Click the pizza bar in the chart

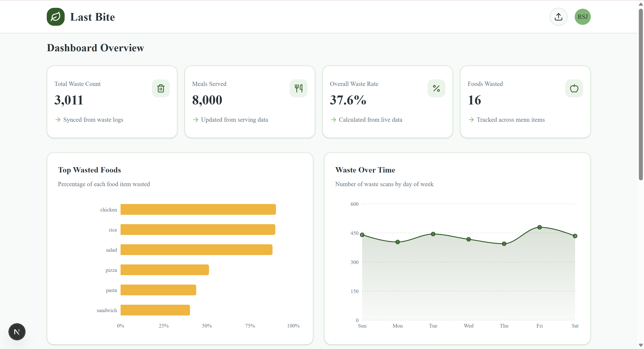[x=164, y=270]
